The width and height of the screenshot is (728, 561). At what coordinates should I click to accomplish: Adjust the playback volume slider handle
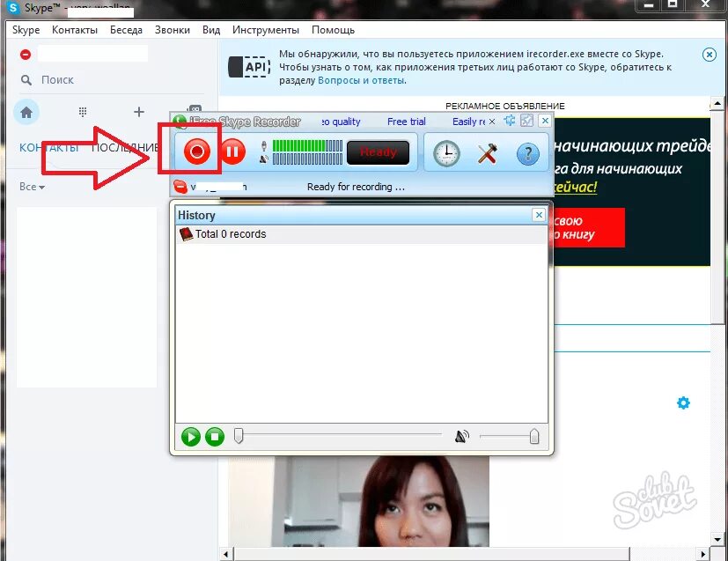[x=534, y=436]
